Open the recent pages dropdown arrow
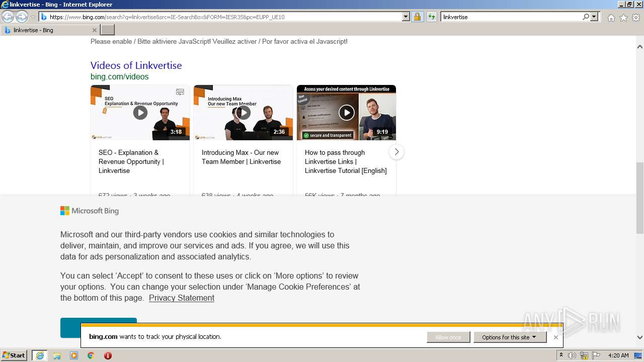Screen dimensions: 644x362 pyautogui.click(x=33, y=17)
